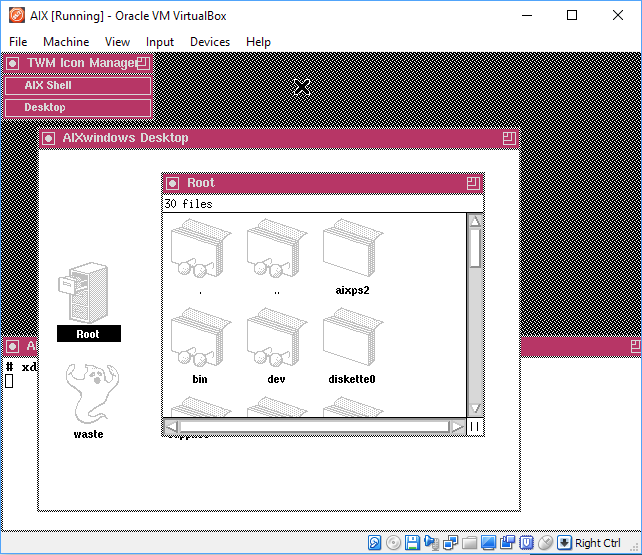Click the Right Ctrl host key label

click(597, 543)
